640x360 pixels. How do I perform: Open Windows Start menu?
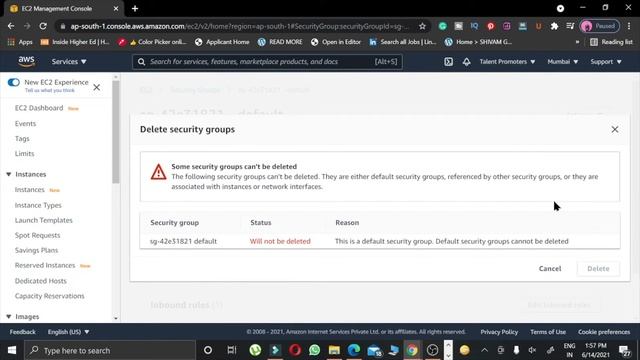[x=12, y=350]
